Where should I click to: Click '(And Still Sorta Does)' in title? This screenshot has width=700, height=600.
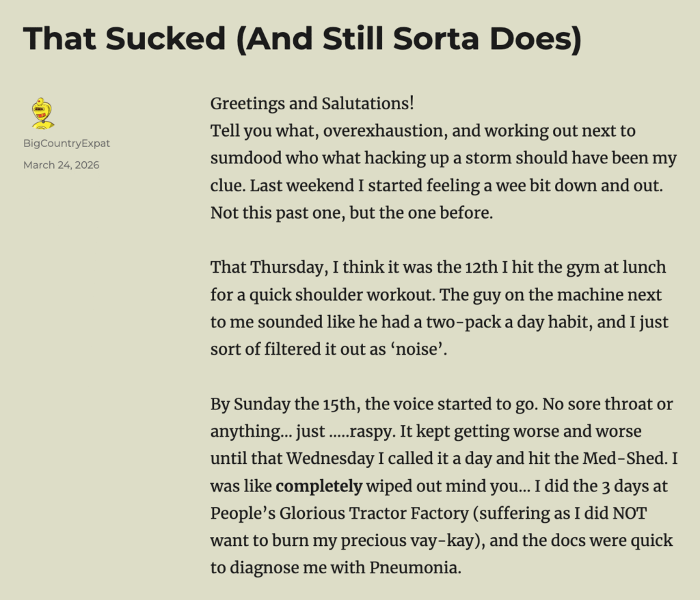tap(409, 39)
